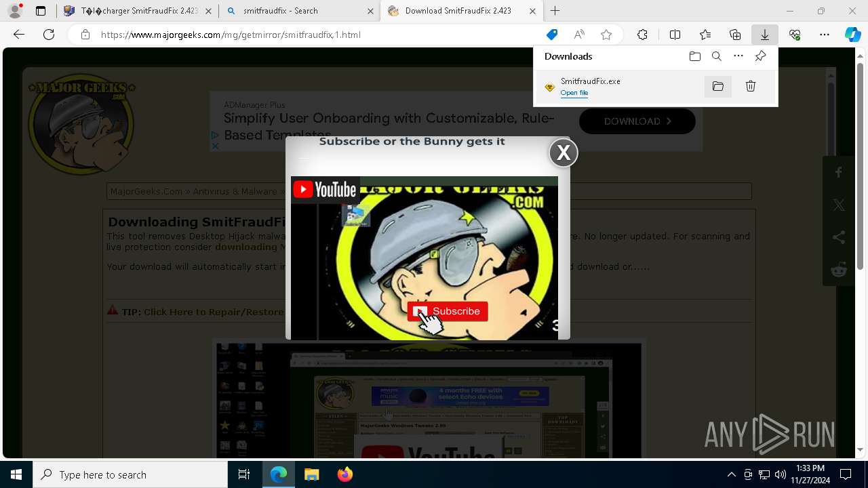Click SmitfraudFix.exe file name in downloads

(x=590, y=81)
